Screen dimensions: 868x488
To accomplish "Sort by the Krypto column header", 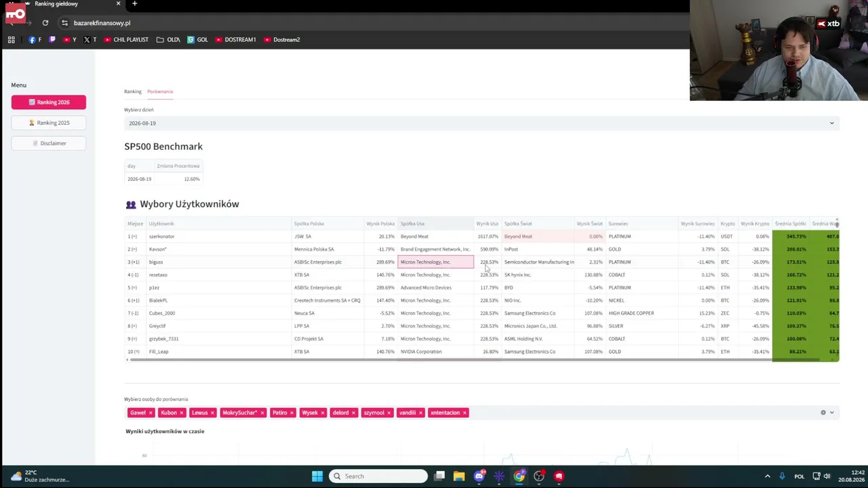I will click(x=728, y=224).
